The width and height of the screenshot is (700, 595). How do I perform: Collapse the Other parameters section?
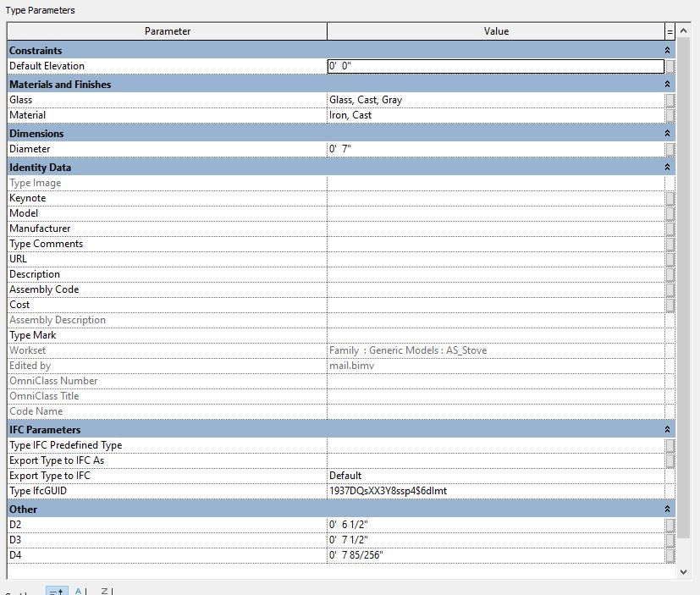pos(668,510)
